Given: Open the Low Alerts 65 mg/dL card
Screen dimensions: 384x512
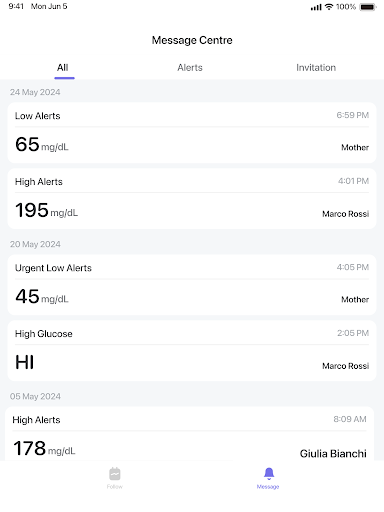Looking at the screenshot, I should pyautogui.click(x=192, y=133).
